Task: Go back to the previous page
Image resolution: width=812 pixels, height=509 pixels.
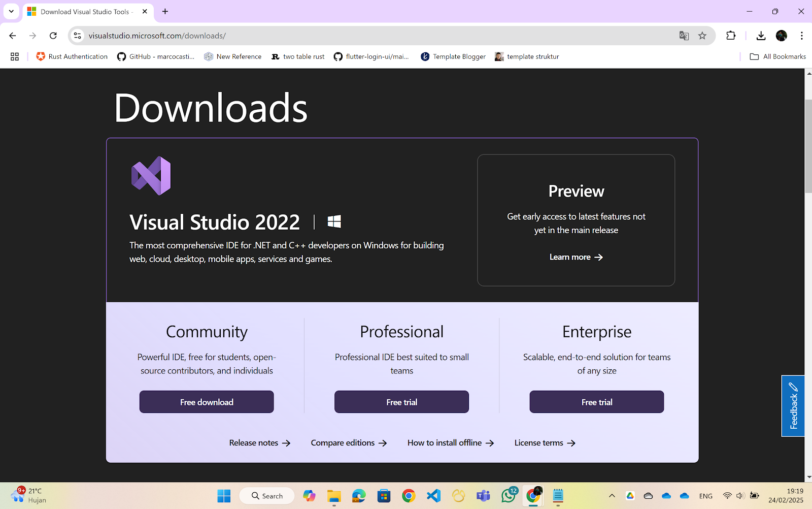Action: (13, 36)
